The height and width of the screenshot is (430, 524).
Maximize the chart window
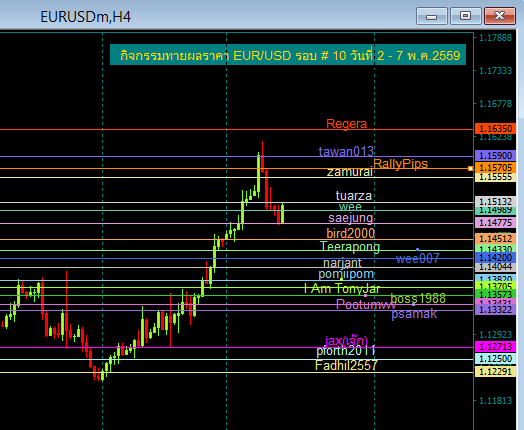pyautogui.click(x=466, y=16)
